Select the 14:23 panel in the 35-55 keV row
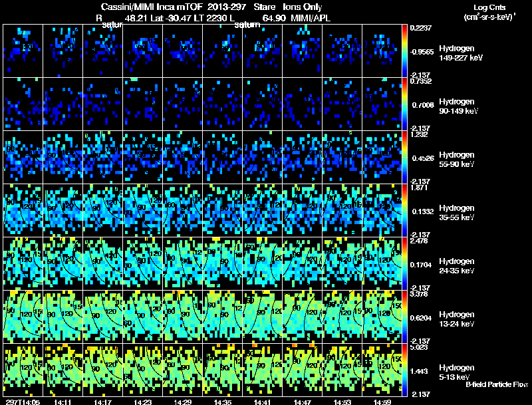 point(143,210)
